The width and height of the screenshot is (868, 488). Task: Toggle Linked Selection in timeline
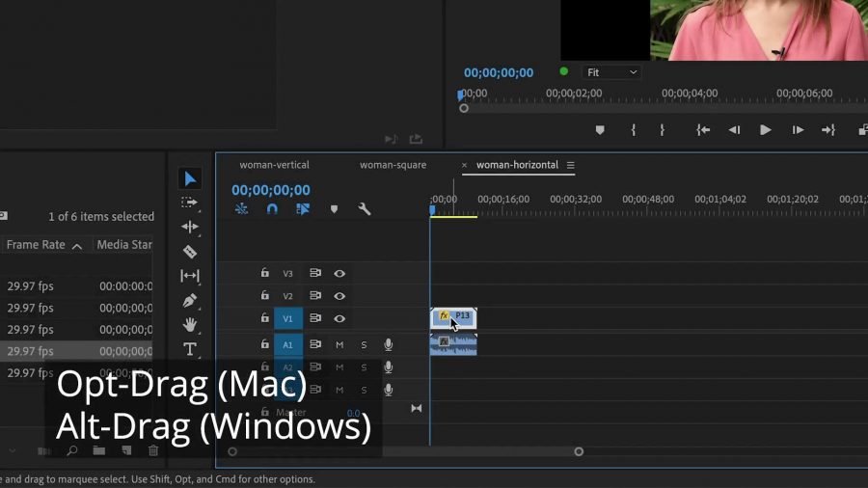(x=303, y=209)
